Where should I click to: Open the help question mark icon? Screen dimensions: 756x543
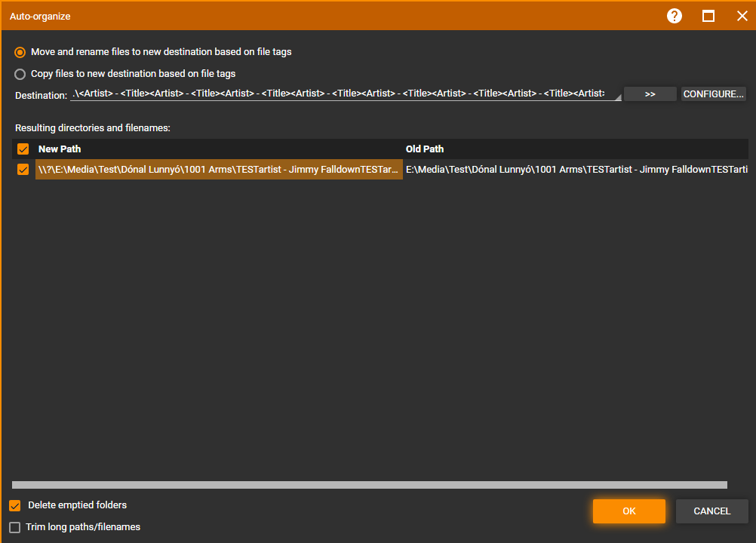pos(675,16)
